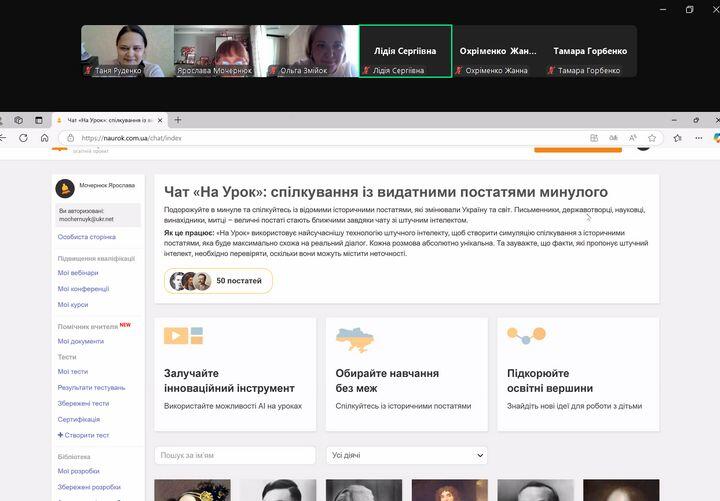Select the Охріменко Жанна participant tile
Screen dimensions: 720x501
click(498, 51)
